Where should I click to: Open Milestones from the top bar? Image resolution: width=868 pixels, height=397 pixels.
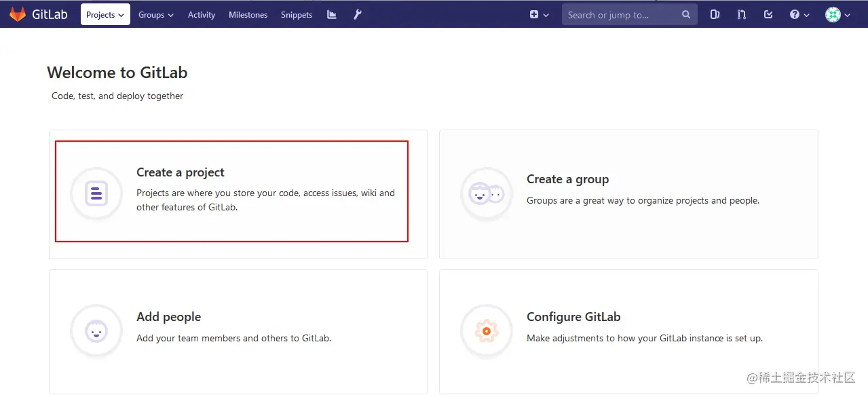[248, 14]
